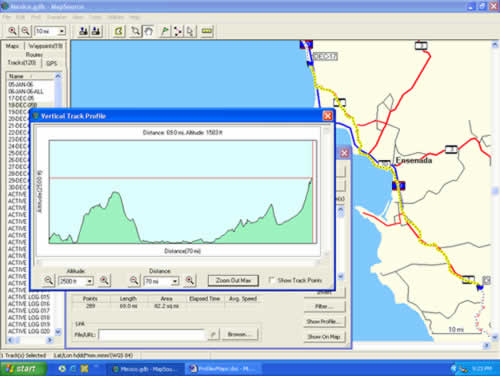The image size is (500, 376).
Task: Click the profile chart horizontal scrollbar
Action: pos(178,262)
